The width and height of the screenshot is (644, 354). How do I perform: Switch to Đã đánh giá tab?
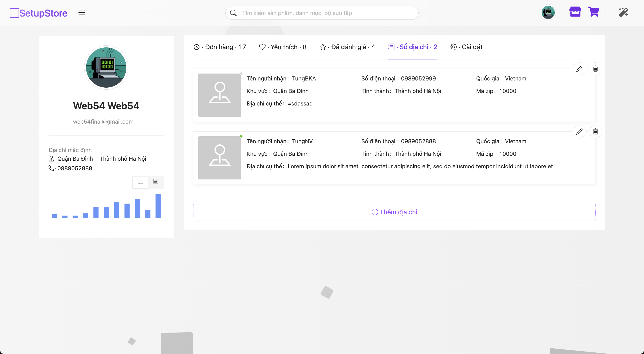347,47
